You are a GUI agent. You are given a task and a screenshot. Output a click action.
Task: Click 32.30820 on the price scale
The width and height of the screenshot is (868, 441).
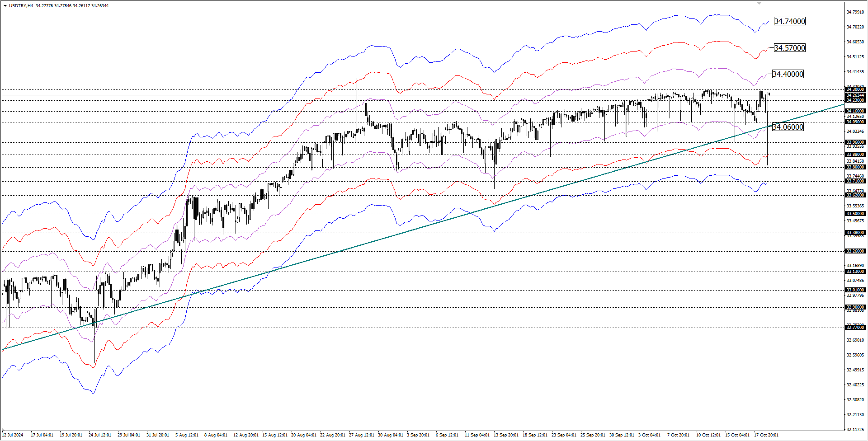click(855, 400)
